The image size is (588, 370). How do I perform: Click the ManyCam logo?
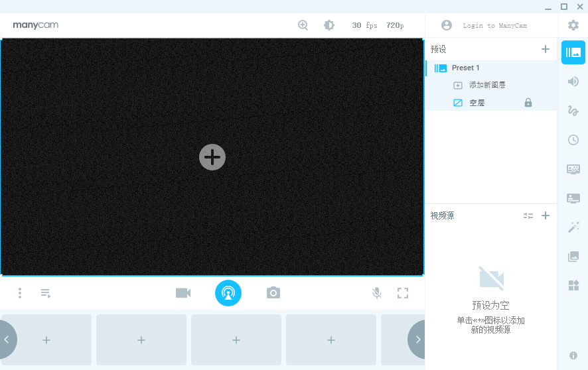click(36, 25)
